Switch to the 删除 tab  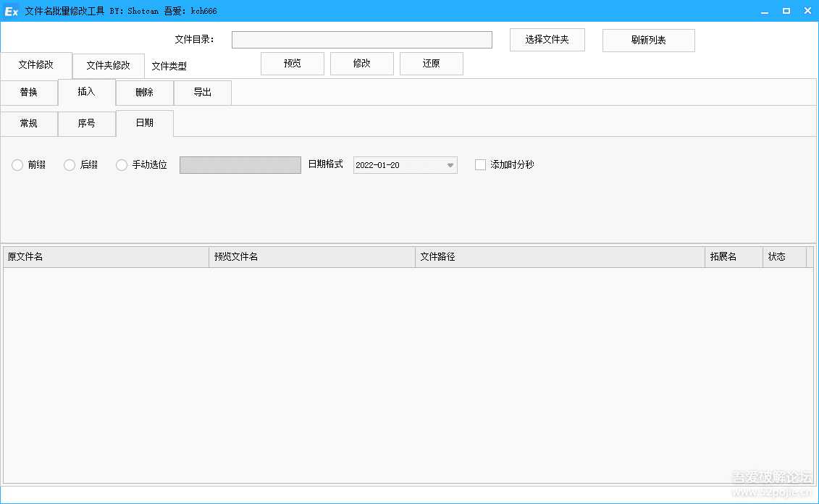tap(144, 92)
